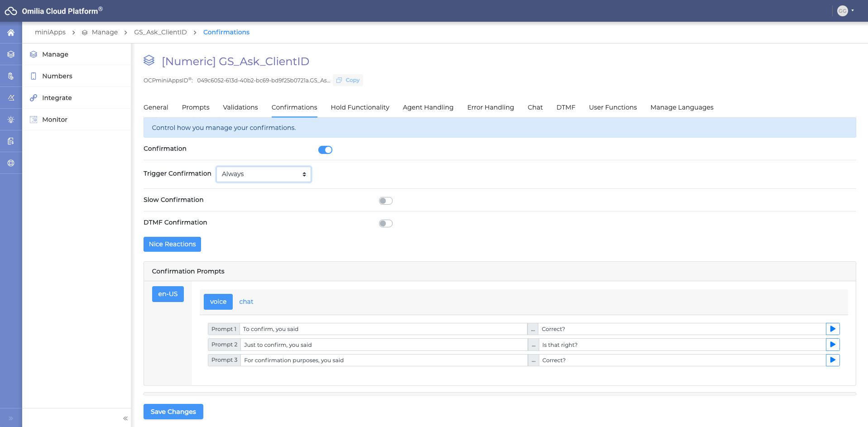Open the Agent Handling tab
This screenshot has width=868, height=427.
click(x=428, y=107)
